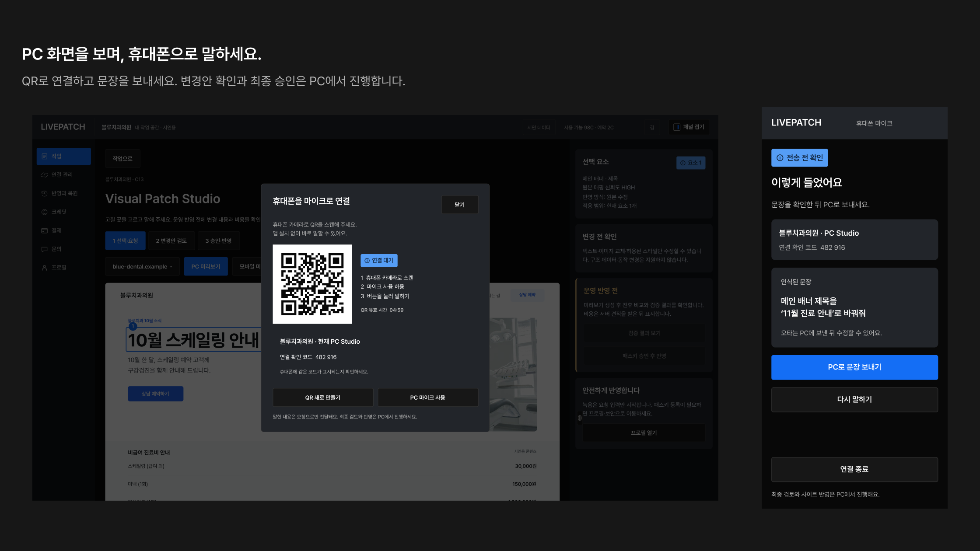The width and height of the screenshot is (980, 551).
Task: Switch to PC 미리보기 tab
Action: tap(206, 267)
